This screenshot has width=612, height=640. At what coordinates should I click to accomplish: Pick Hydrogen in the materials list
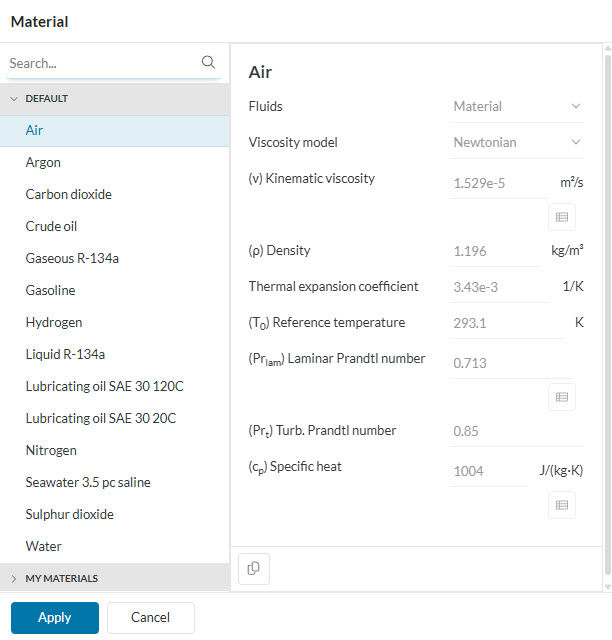54,322
